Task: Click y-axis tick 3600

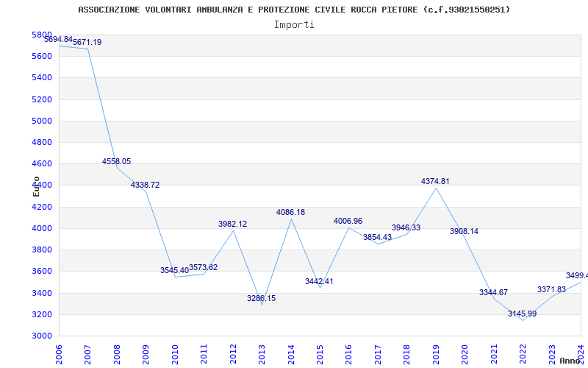Action: [42, 271]
